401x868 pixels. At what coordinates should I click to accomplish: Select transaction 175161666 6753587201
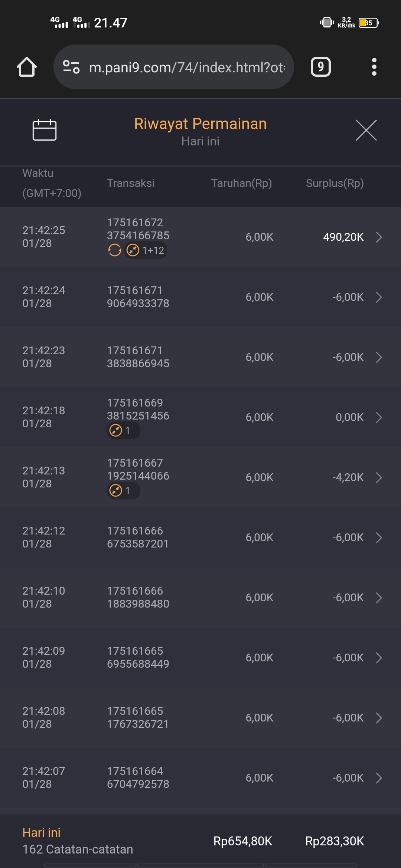[138, 537]
